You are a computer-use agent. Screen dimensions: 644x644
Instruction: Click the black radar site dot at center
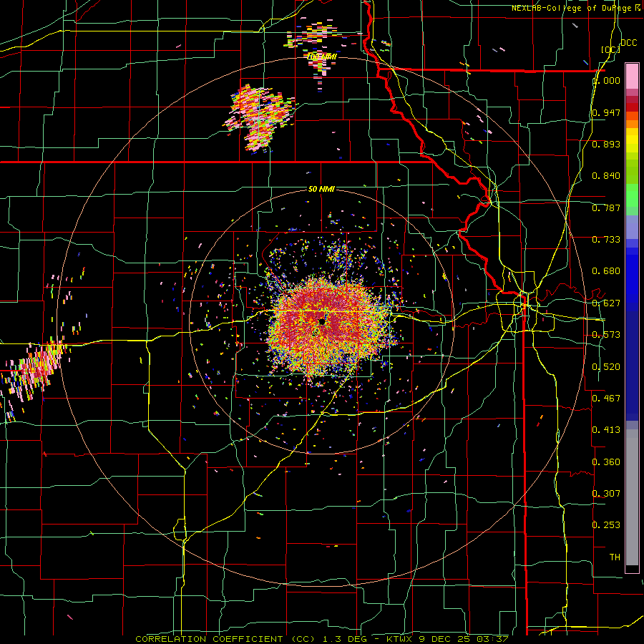coord(322,321)
